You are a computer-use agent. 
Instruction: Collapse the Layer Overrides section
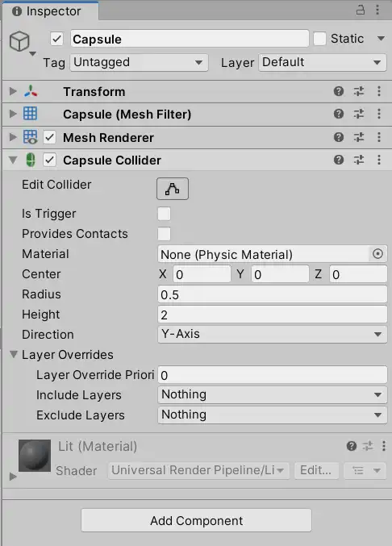pyautogui.click(x=14, y=355)
